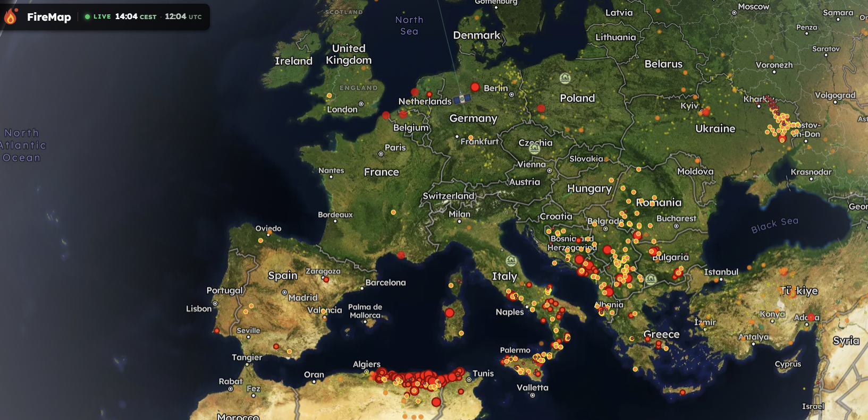Click the Paris city label
This screenshot has height=420, width=868.
tap(395, 148)
